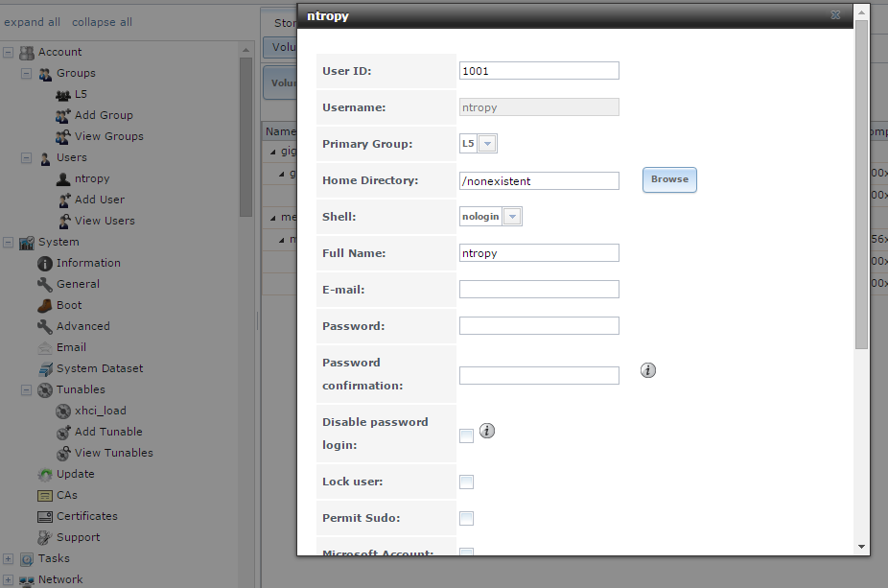Screen dimensions: 888x588
Task: Click the Update icon
Action: point(45,475)
